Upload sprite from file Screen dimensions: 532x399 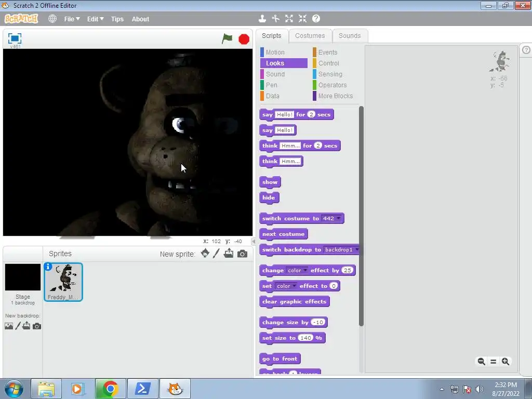tap(229, 253)
